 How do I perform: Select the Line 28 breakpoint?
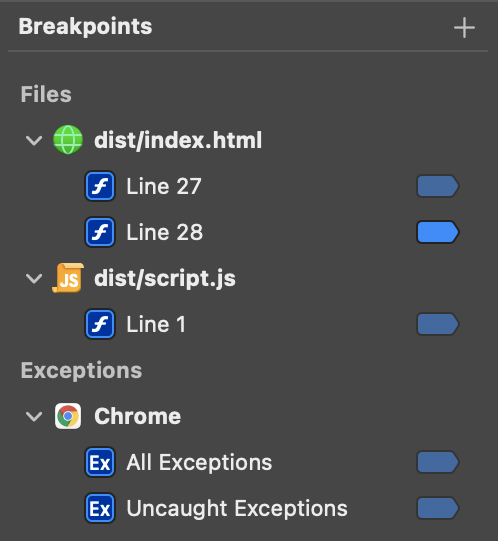(x=165, y=232)
